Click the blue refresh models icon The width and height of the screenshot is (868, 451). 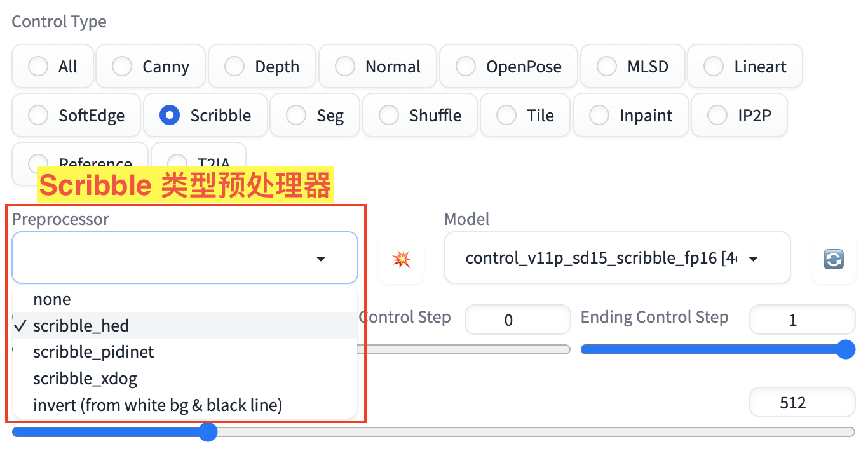[833, 259]
